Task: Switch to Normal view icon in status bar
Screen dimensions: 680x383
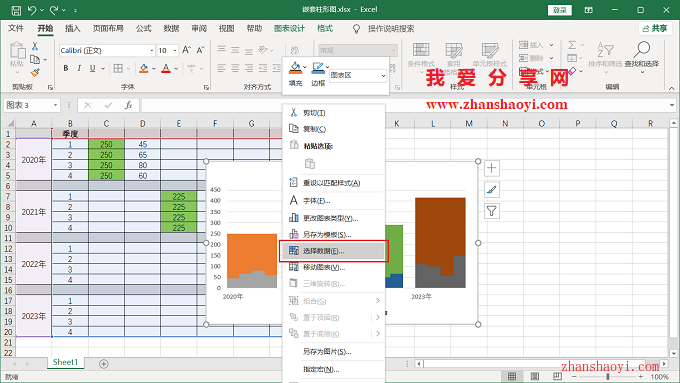Action: tap(512, 376)
